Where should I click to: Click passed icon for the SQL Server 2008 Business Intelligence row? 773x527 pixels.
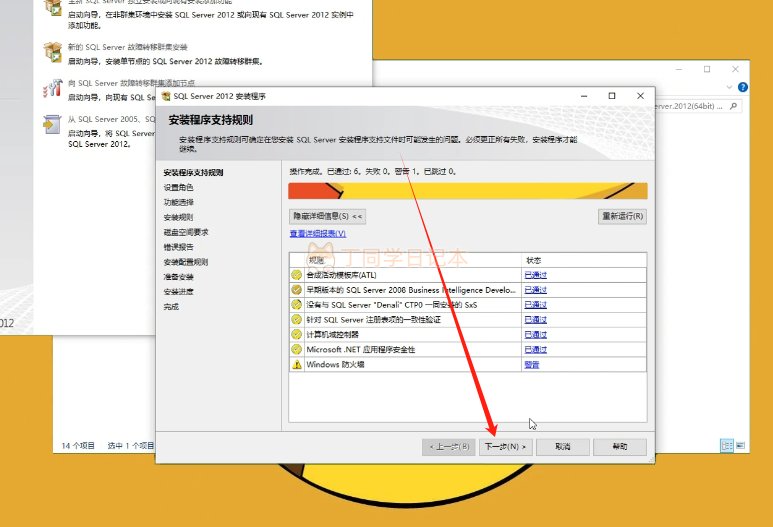coord(296,290)
